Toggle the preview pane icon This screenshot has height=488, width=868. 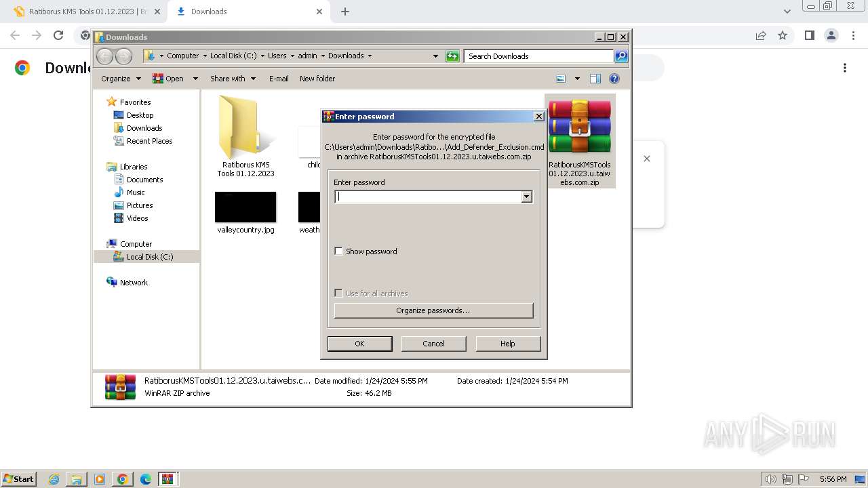tap(595, 79)
